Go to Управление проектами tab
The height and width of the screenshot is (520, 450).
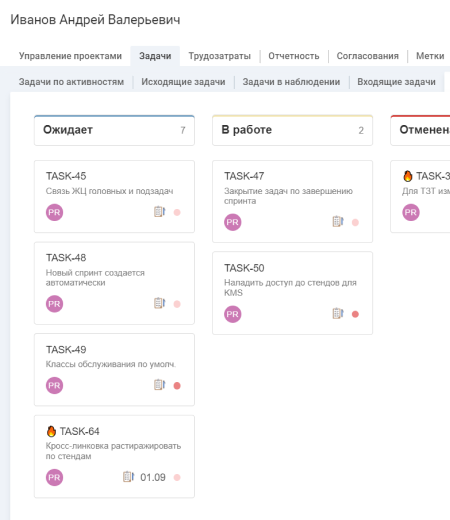(x=70, y=56)
